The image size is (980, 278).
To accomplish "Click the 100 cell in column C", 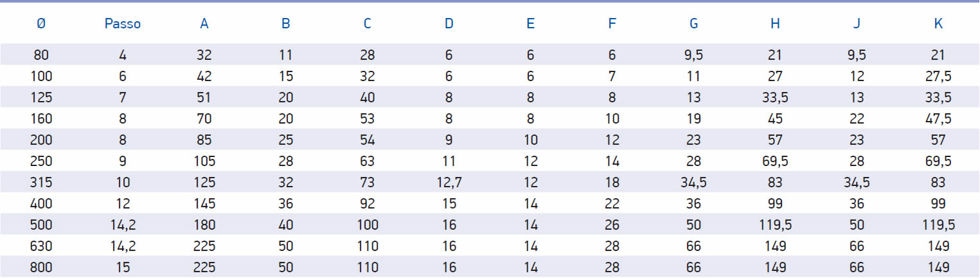I will [368, 225].
